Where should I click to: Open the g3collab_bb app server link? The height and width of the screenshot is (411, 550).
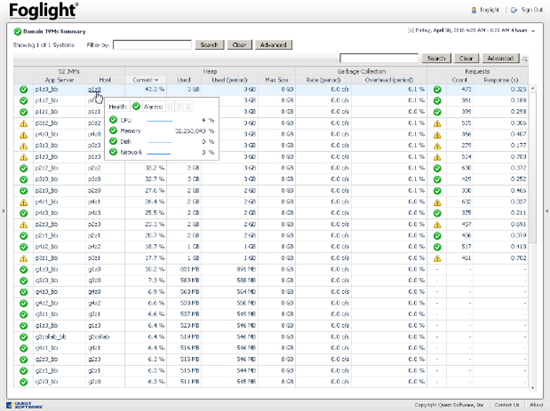(50, 337)
